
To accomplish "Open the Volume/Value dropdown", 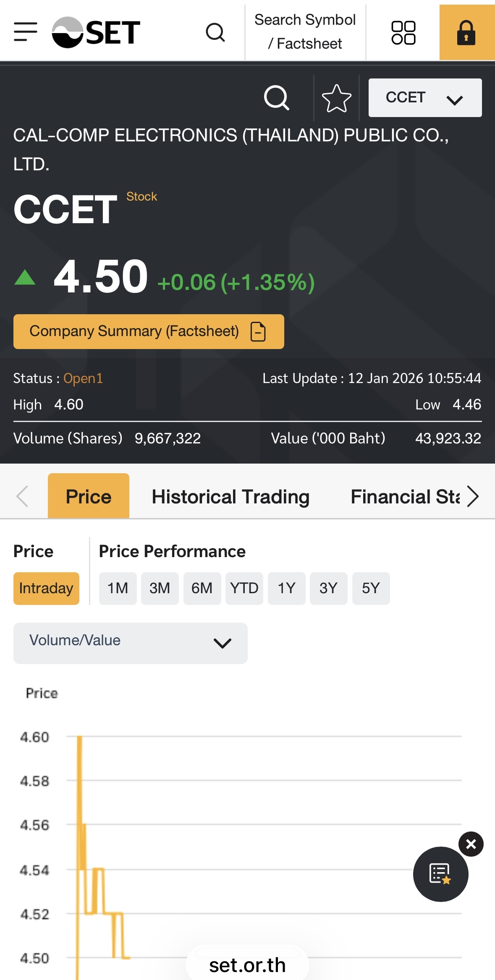I will click(130, 643).
